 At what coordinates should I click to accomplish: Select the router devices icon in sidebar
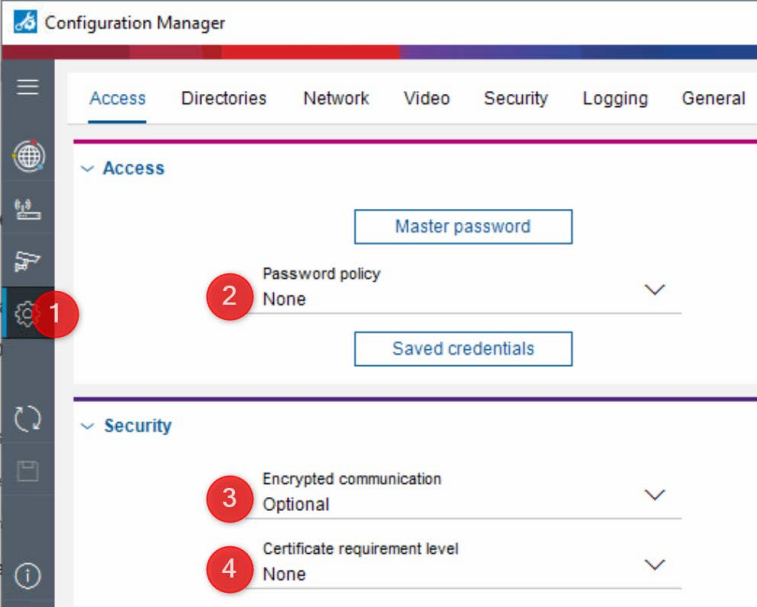tap(28, 210)
